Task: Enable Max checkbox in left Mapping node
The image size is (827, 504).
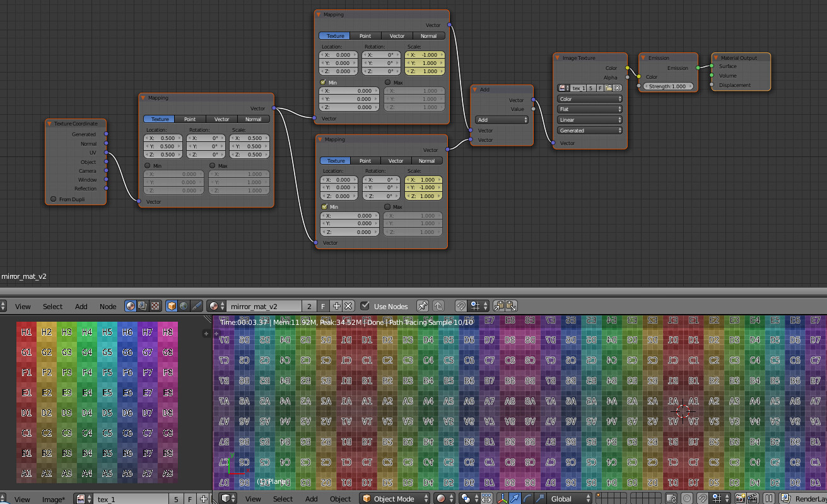Action: coord(213,165)
